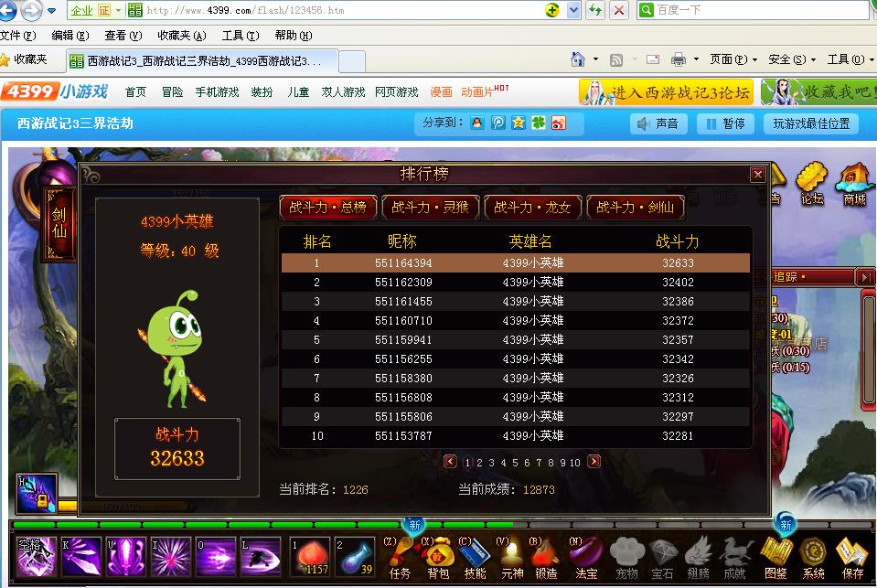Open the 帮助(H) menu
Viewport: 877px width, 588px height.
tap(294, 36)
